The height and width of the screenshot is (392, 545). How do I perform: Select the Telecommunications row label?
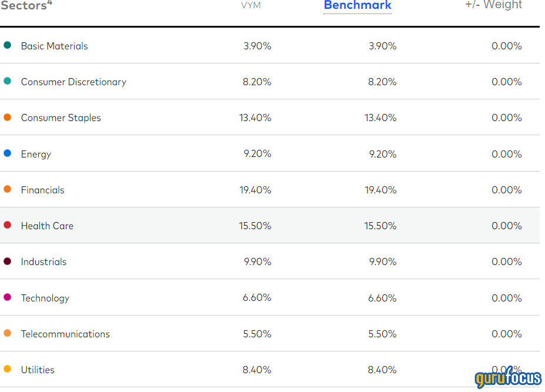[65, 334]
